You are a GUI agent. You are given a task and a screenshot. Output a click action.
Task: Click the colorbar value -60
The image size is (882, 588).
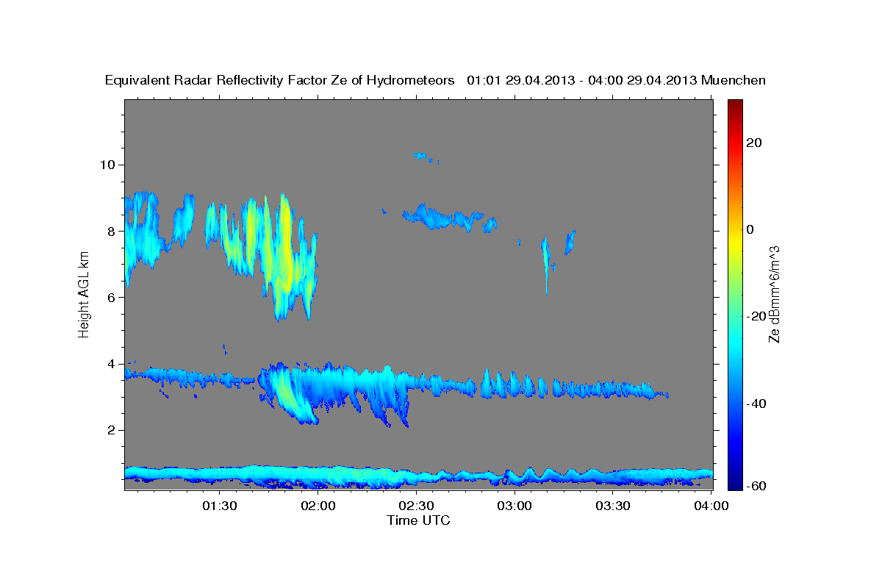(756, 486)
